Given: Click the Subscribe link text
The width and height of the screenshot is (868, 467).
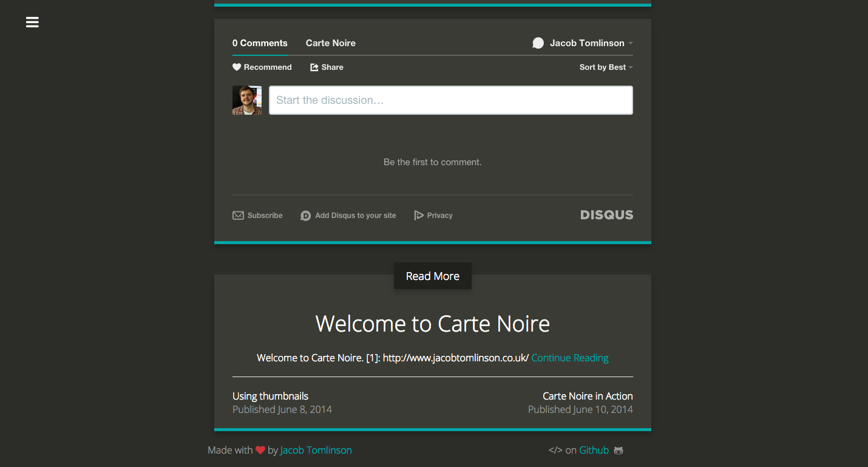Looking at the screenshot, I should coord(265,216).
